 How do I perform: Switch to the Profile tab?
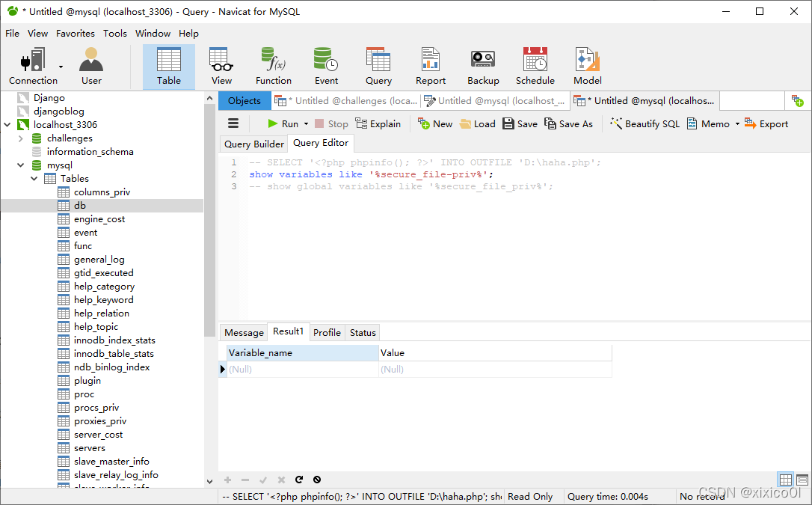click(x=327, y=332)
